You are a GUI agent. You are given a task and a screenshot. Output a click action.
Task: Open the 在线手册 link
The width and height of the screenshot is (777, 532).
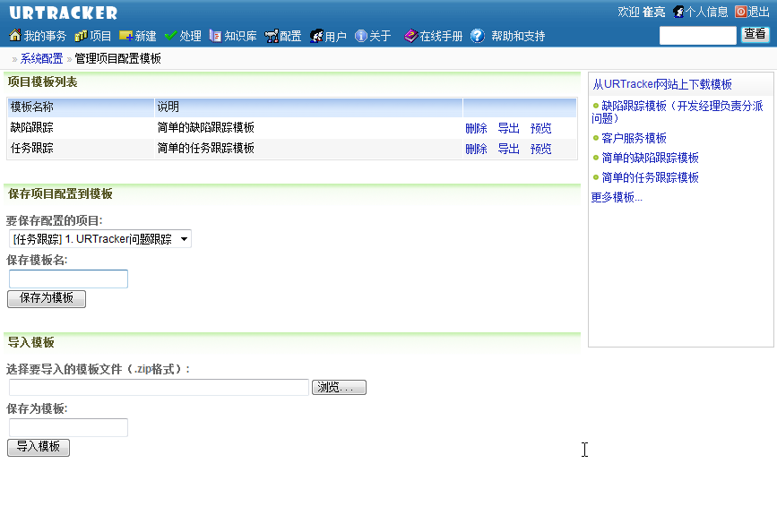coord(441,36)
